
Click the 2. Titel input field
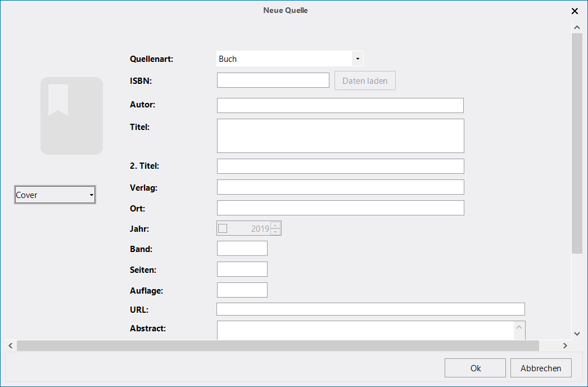341,166
